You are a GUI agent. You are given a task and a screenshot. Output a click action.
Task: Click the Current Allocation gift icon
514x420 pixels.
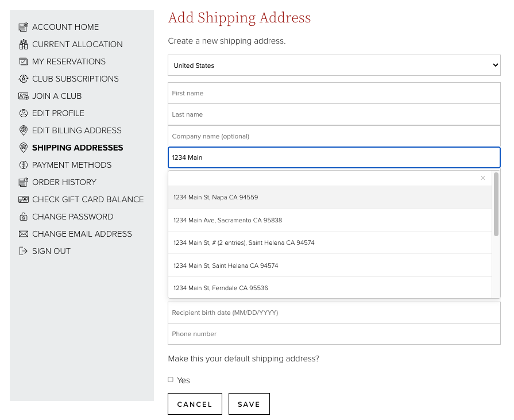[x=24, y=44]
